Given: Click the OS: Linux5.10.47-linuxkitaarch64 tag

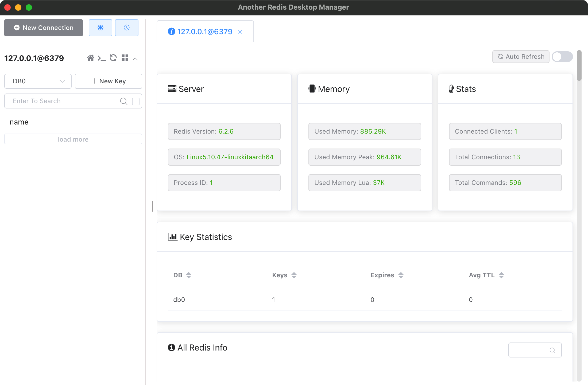Looking at the screenshot, I should 224,157.
